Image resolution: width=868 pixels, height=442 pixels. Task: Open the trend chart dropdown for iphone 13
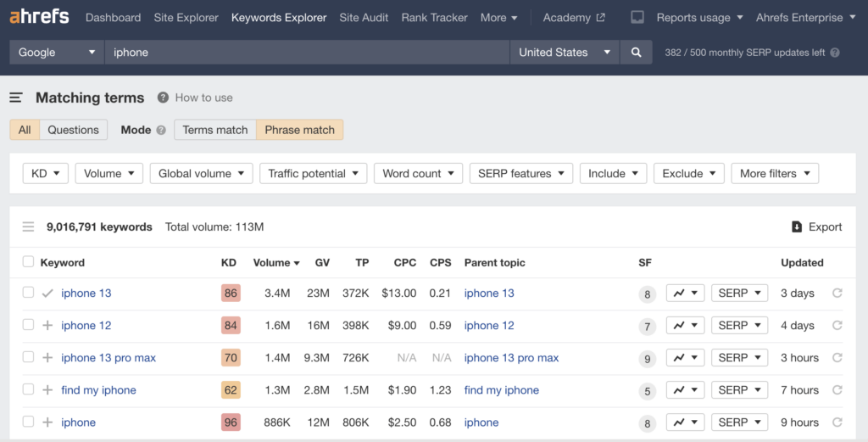(685, 293)
